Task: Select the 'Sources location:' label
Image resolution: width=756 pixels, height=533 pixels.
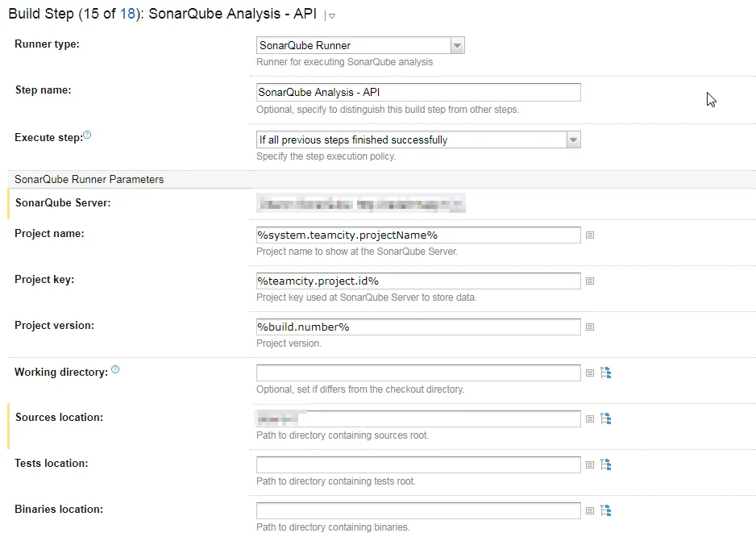Action: 59,417
